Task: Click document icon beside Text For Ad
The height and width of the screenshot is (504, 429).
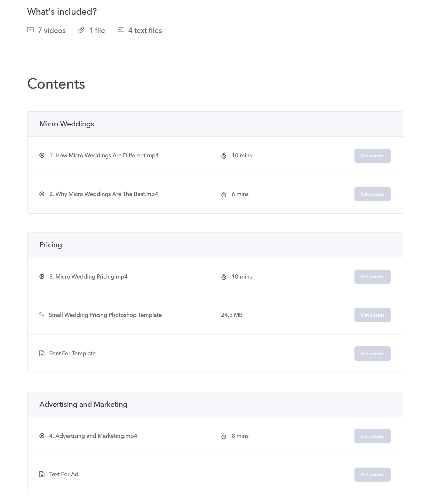Action: [x=42, y=474]
